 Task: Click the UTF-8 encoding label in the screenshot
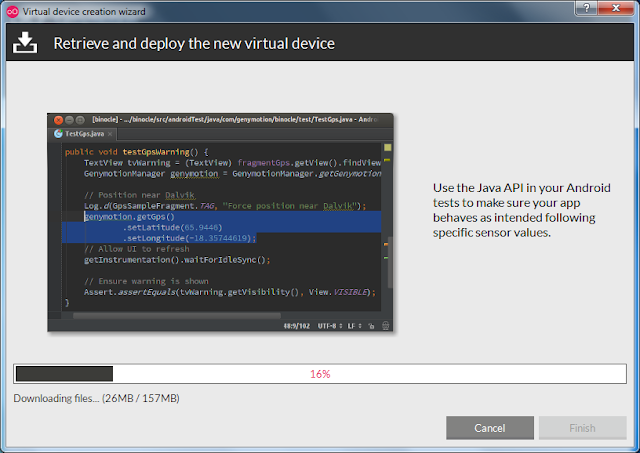327,326
